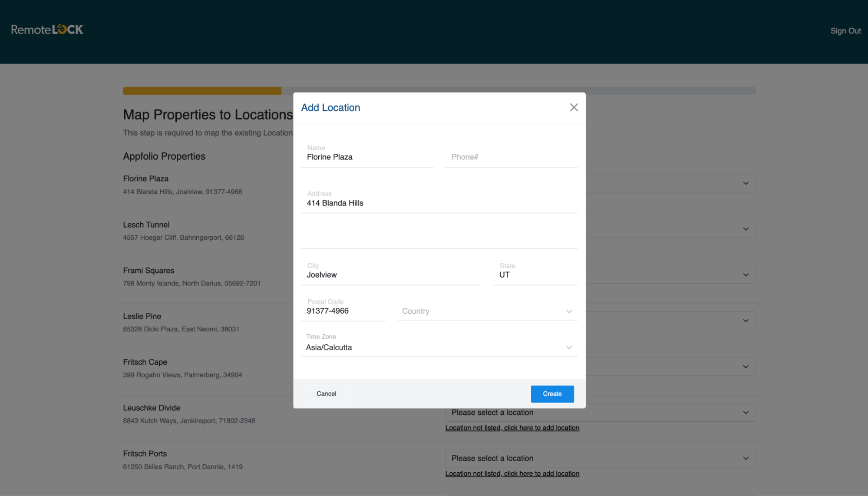Image resolution: width=868 pixels, height=496 pixels.
Task: Expand the location dropdown for Leslie Pine
Action: 745,321
